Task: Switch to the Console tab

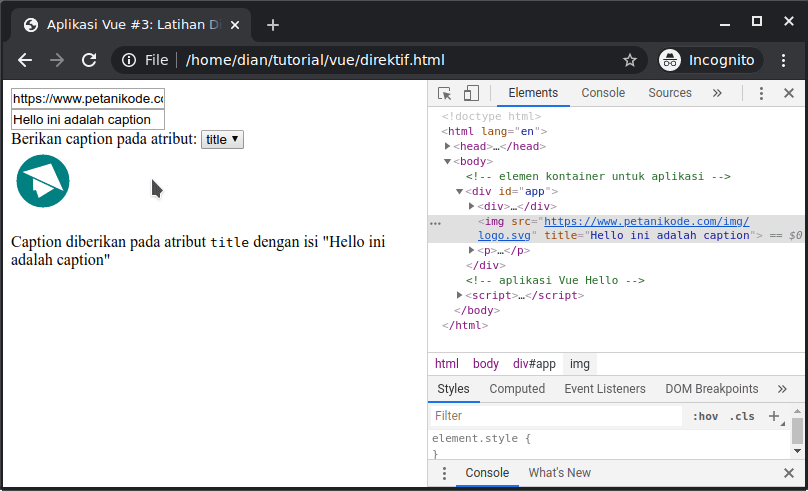Action: click(x=603, y=93)
